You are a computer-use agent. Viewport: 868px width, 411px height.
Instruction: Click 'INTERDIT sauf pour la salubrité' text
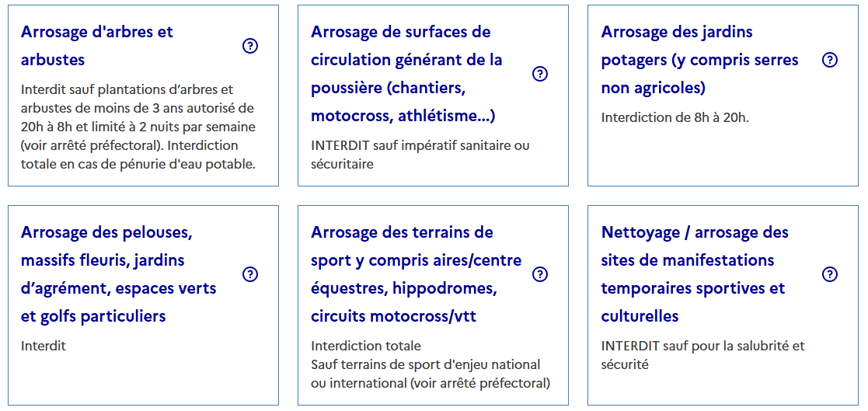tap(703, 355)
